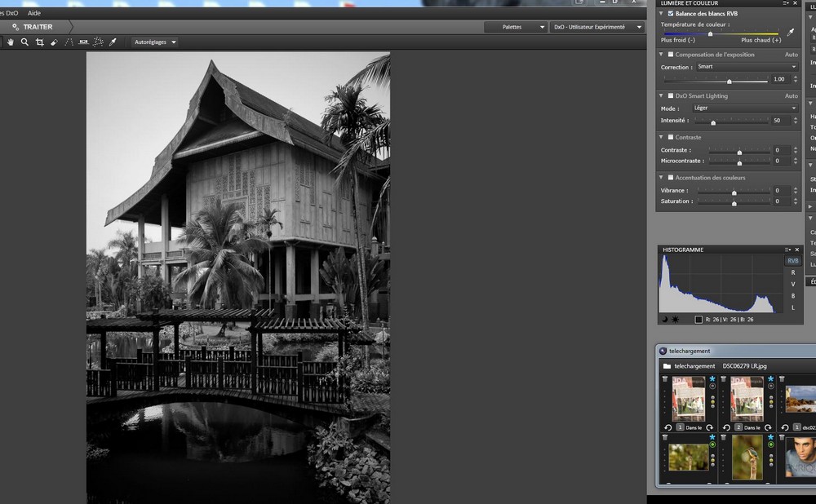Click the blue star on second thumbnail
This screenshot has width=816, height=504.
(771, 379)
